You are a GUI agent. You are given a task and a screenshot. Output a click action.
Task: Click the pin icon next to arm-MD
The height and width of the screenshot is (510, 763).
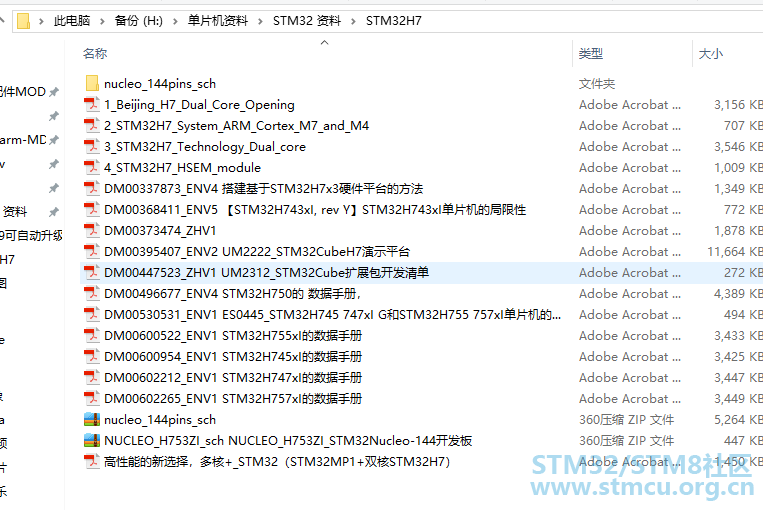pyautogui.click(x=54, y=140)
